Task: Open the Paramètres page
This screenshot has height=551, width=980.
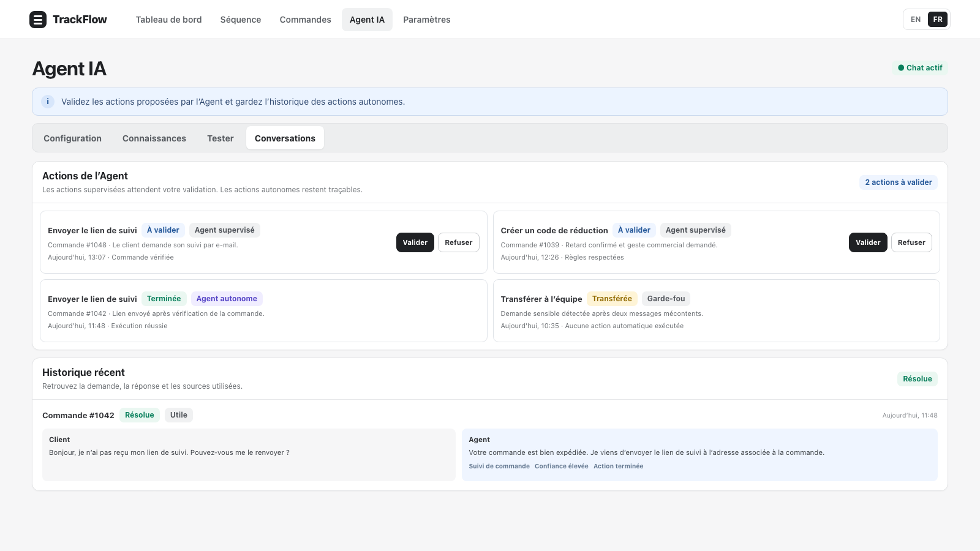Action: tap(427, 20)
